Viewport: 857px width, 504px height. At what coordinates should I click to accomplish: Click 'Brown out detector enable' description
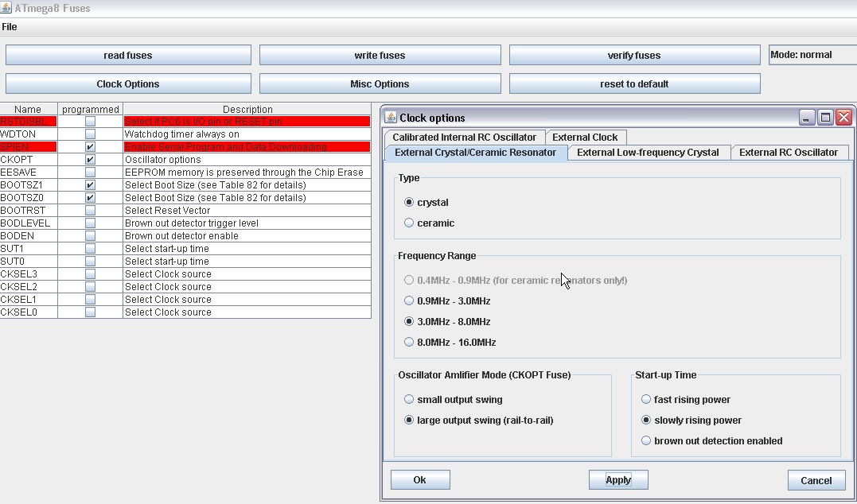click(x=181, y=236)
